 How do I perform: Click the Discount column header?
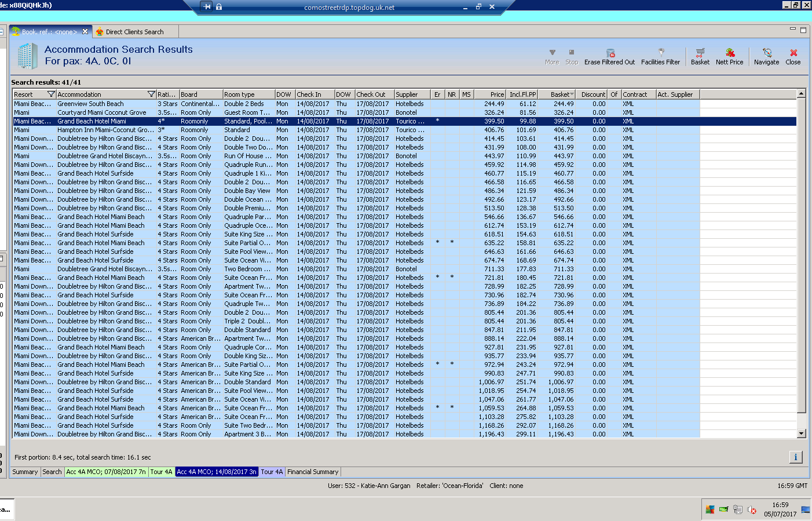[x=591, y=94]
